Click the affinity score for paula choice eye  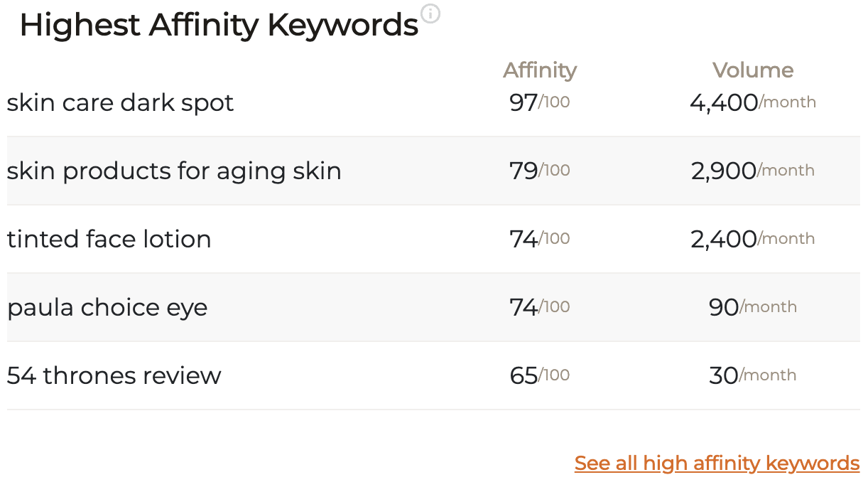pyautogui.click(x=540, y=308)
